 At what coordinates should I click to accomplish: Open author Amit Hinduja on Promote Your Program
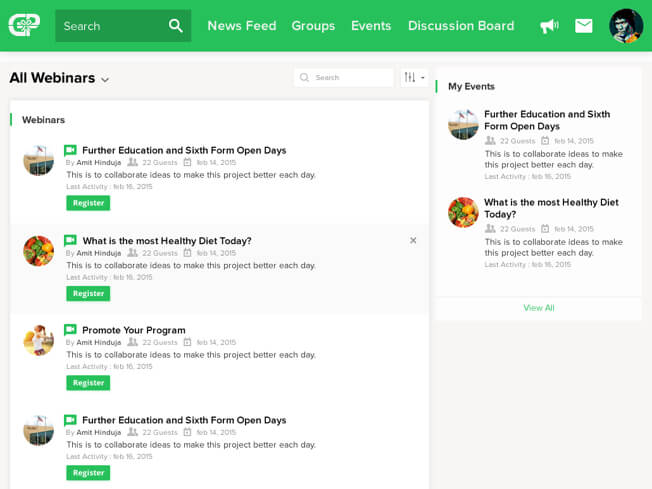click(x=99, y=342)
